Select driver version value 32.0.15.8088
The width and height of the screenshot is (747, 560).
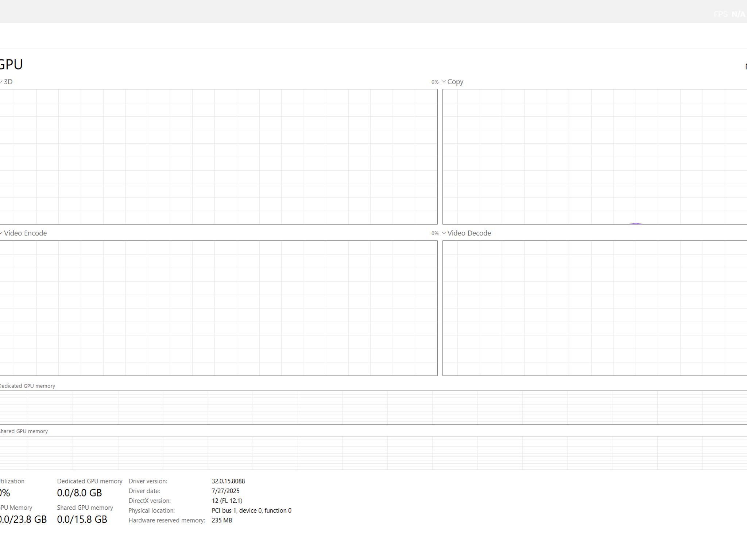point(228,481)
